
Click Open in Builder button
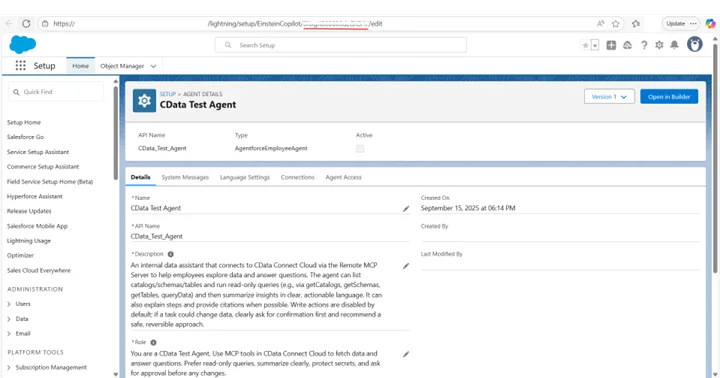click(669, 96)
